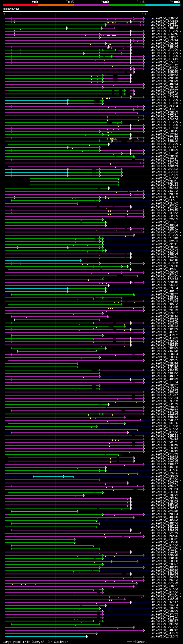Screen dimensions: 183x644
Task: Select hit label UniRef100_C0EXL4
Action: pos(164,106)
